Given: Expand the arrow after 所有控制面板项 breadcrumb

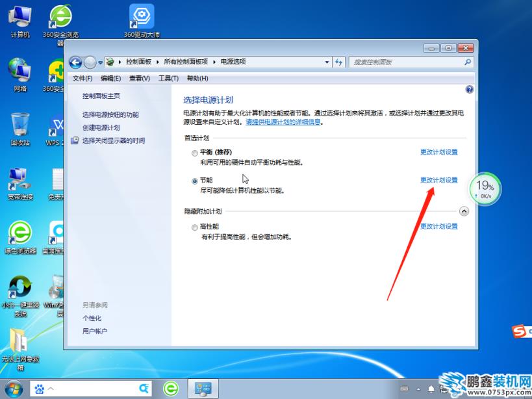Looking at the screenshot, I should click(214, 62).
